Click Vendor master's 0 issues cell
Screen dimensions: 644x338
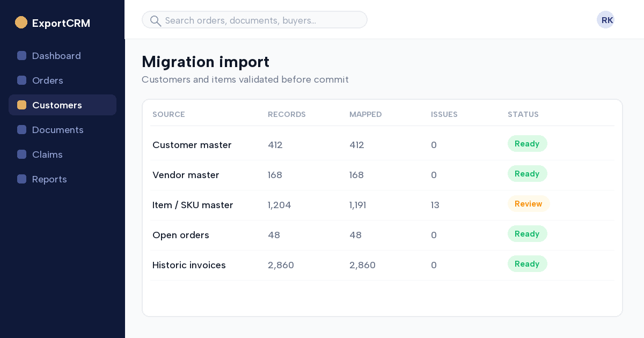point(434,175)
